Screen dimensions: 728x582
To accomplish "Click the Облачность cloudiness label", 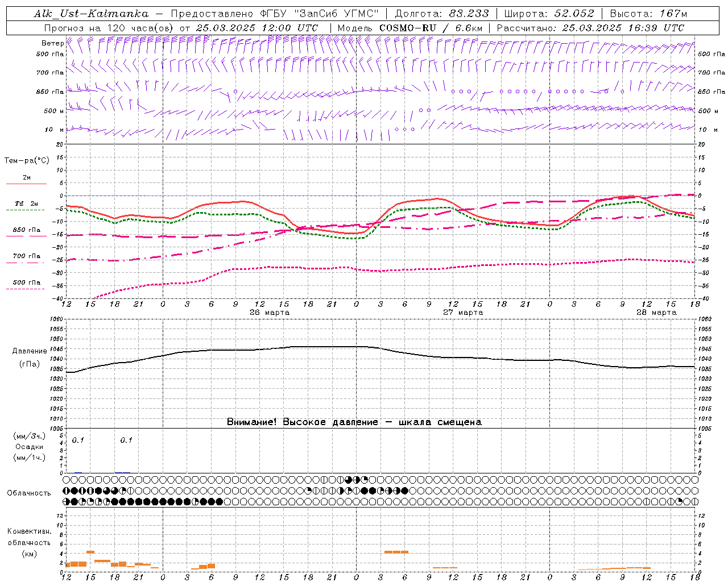I will pos(29,493).
